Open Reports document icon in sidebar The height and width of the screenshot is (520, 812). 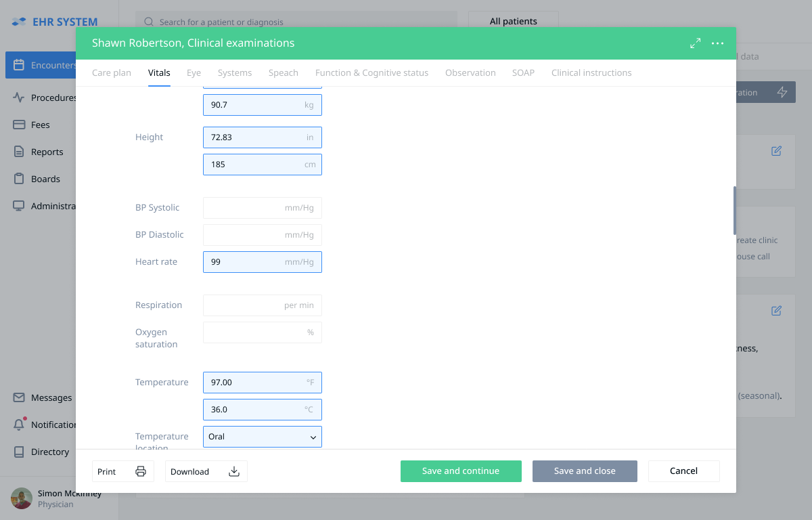coord(19,152)
